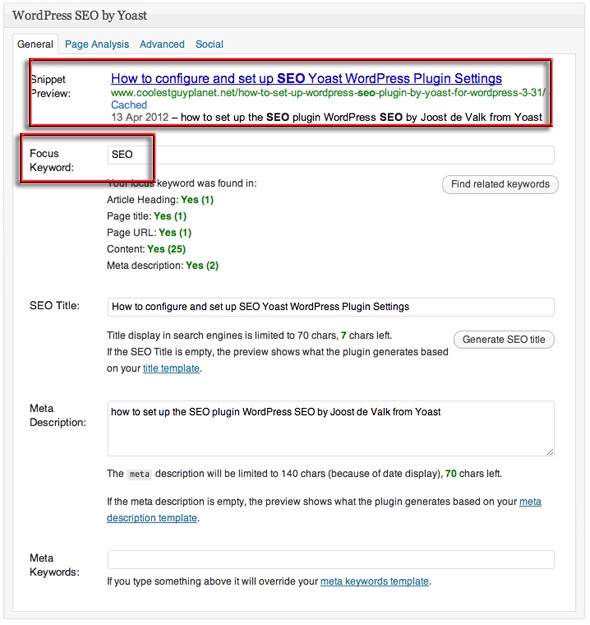
Task: Open the Social tab
Action: click(x=209, y=44)
